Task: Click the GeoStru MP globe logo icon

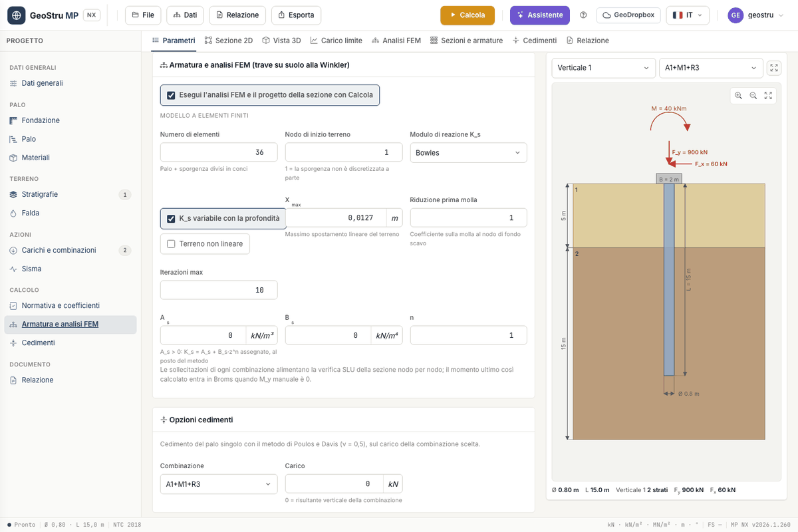Action: pos(16,15)
